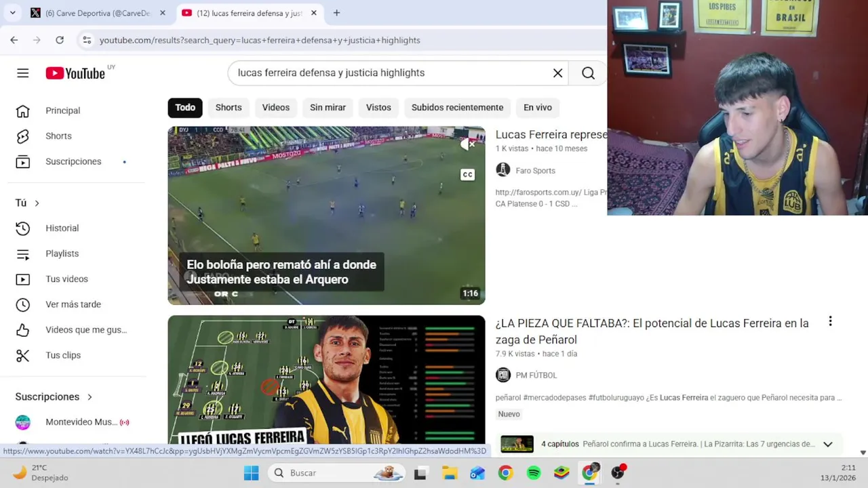Open the OBS icon in the taskbar
The height and width of the screenshot is (488, 868).
click(618, 473)
